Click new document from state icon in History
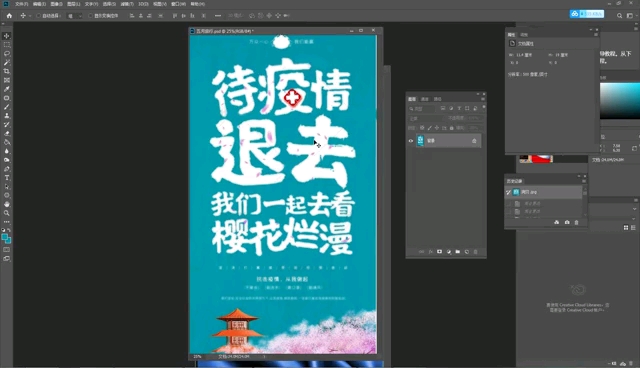The height and width of the screenshot is (368, 640). (x=557, y=222)
